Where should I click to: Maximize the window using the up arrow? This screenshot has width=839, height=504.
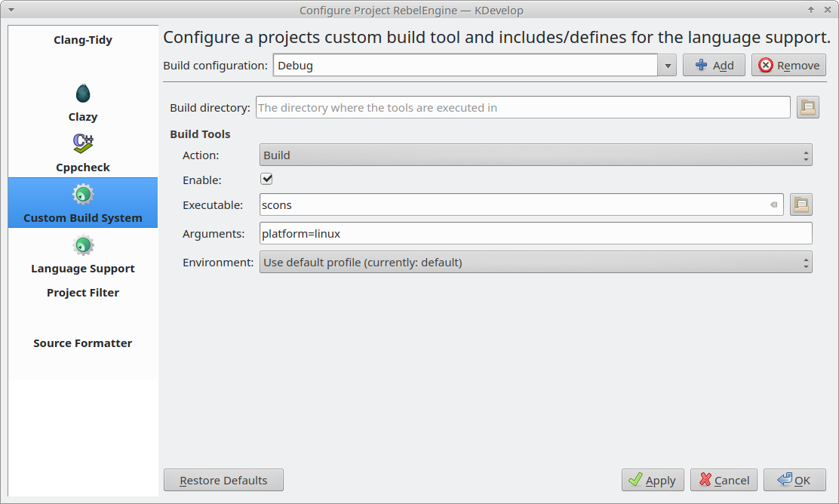[810, 10]
